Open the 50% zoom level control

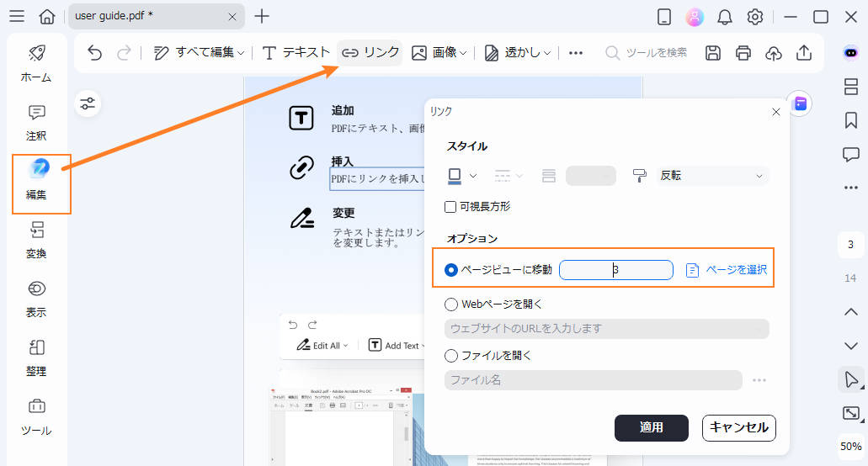click(x=851, y=447)
